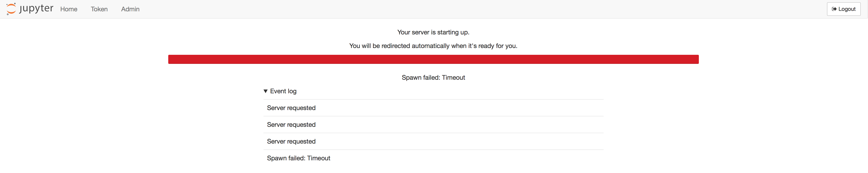
Task: Click the Logout button
Action: [x=844, y=9]
